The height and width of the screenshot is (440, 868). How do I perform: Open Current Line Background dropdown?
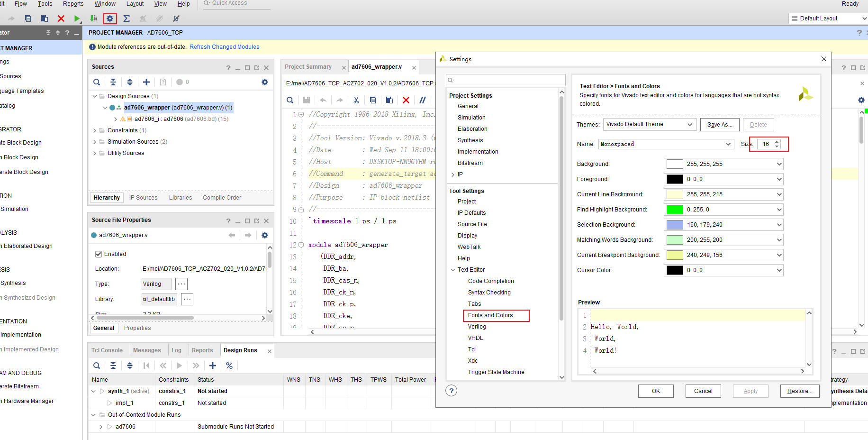pos(779,194)
